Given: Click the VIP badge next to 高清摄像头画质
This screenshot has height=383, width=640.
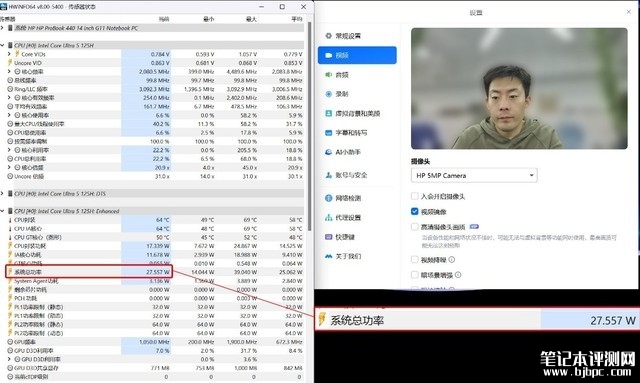Looking at the screenshot, I should (x=474, y=227).
